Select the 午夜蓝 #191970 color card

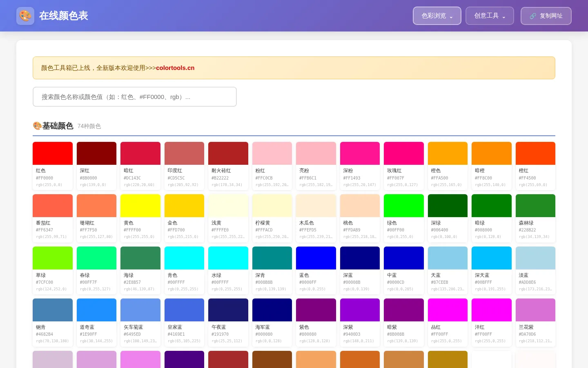pyautogui.click(x=228, y=323)
